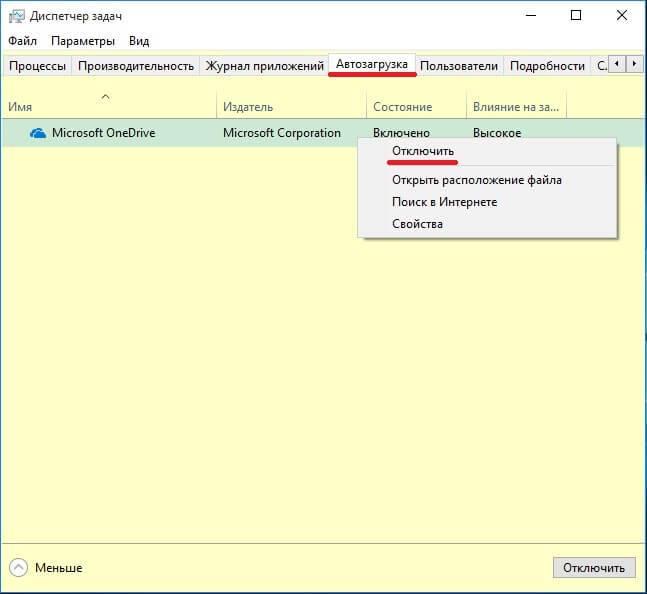Screen dimensions: 647x594
Task: Switch to the Пользователи tab
Action: click(458, 66)
